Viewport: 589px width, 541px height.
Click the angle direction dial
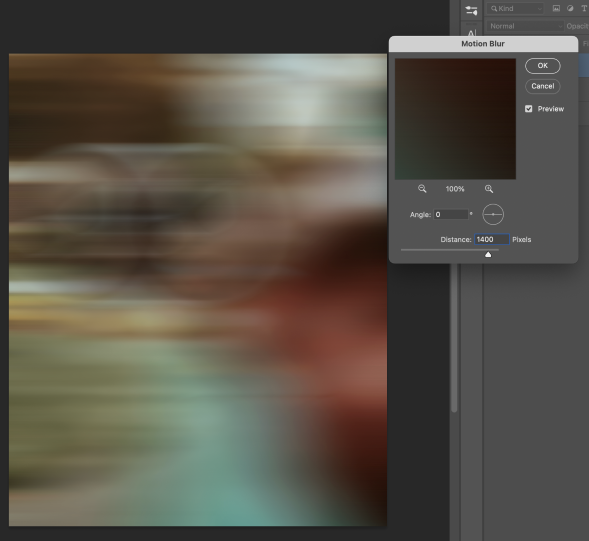click(x=493, y=215)
